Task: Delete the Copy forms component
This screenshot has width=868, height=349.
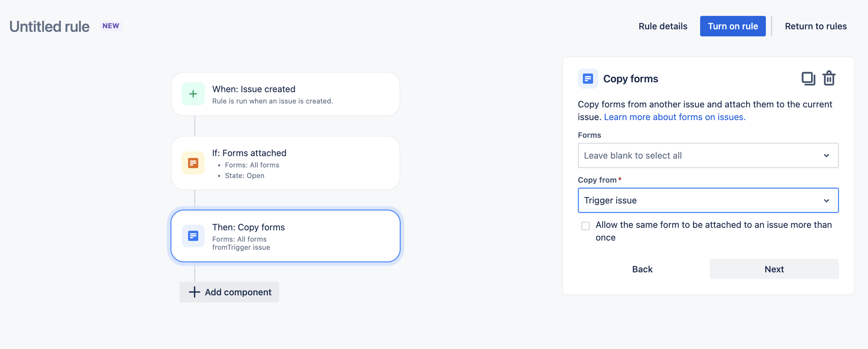Action: (x=829, y=78)
